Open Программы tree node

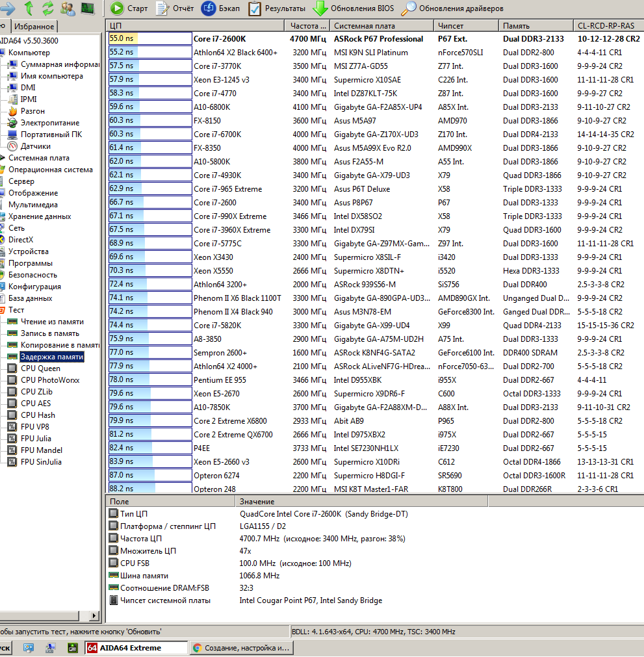[27, 264]
